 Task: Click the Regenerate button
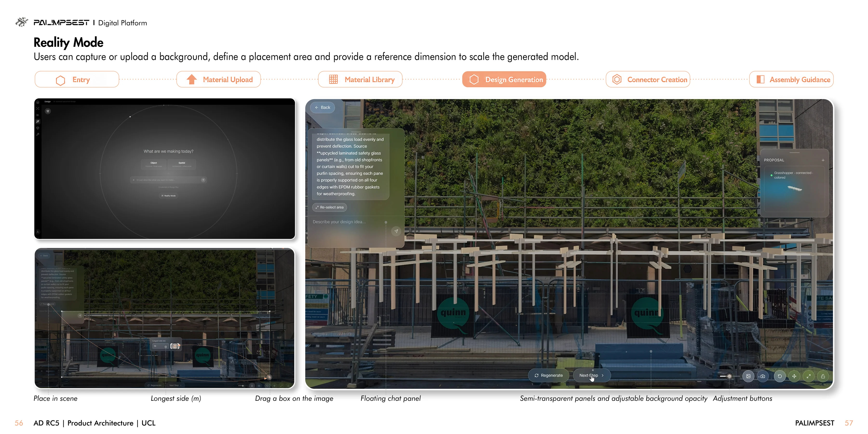pyautogui.click(x=549, y=375)
